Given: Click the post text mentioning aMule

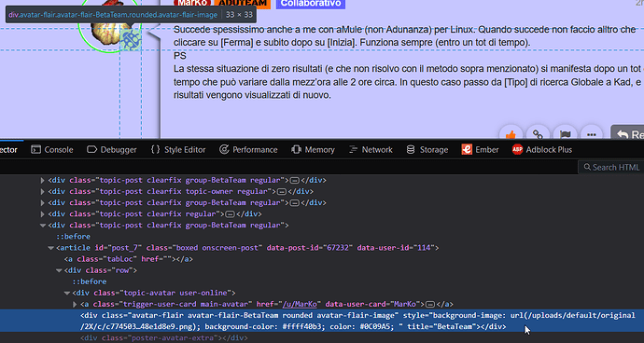Looking at the screenshot, I should pyautogui.click(x=404, y=35).
